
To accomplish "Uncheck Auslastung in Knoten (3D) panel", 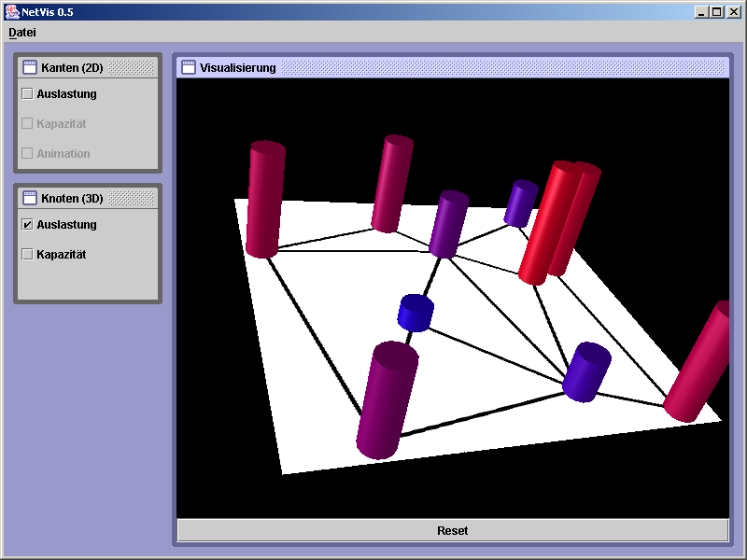I will pos(28,224).
